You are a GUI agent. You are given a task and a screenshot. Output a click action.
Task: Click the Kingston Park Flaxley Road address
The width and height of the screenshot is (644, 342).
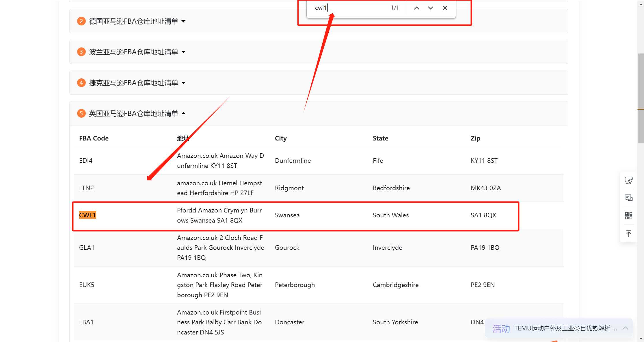pyautogui.click(x=220, y=285)
